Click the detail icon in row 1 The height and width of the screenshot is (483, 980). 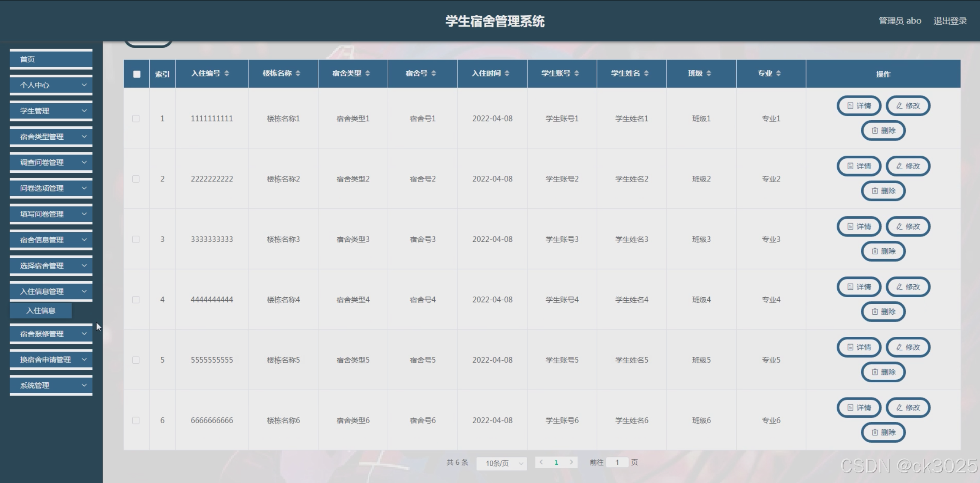coord(850,106)
